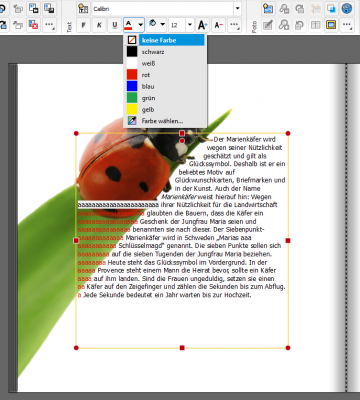
Task: Click the increase font size icon
Action: [x=202, y=25]
